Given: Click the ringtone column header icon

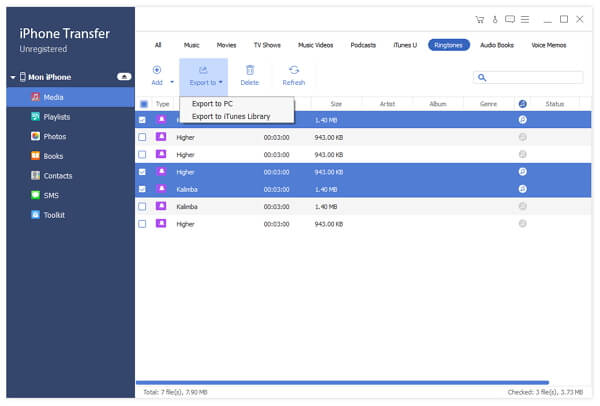Looking at the screenshot, I should pyautogui.click(x=522, y=104).
